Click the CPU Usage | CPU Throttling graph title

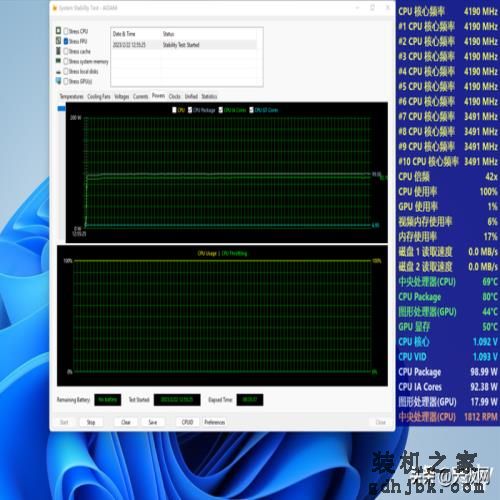pos(222,253)
